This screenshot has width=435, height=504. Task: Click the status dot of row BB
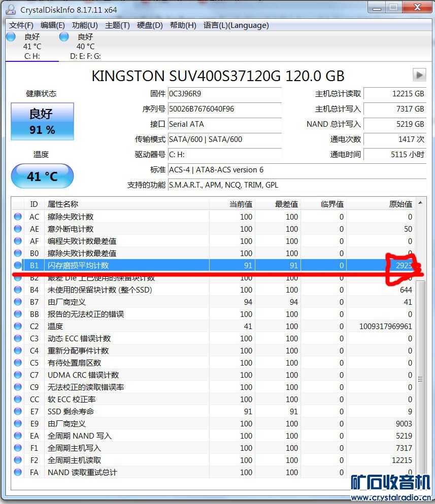click(18, 314)
